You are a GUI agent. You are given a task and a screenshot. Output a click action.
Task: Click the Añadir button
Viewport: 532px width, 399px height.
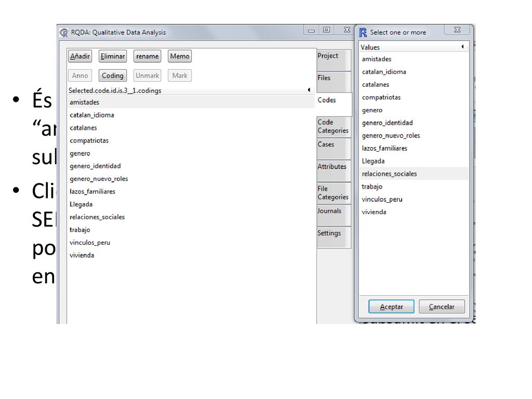tap(80, 56)
